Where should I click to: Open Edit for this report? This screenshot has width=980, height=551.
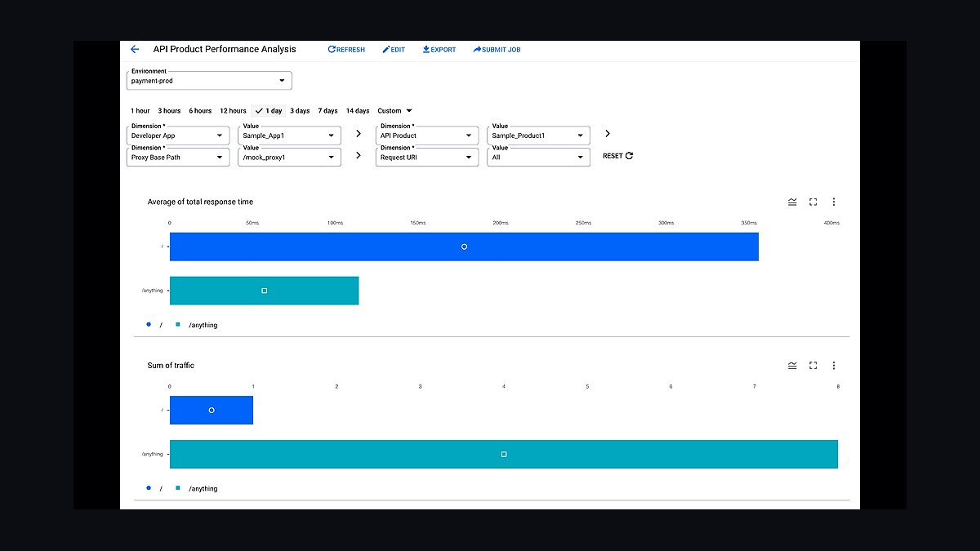click(394, 50)
